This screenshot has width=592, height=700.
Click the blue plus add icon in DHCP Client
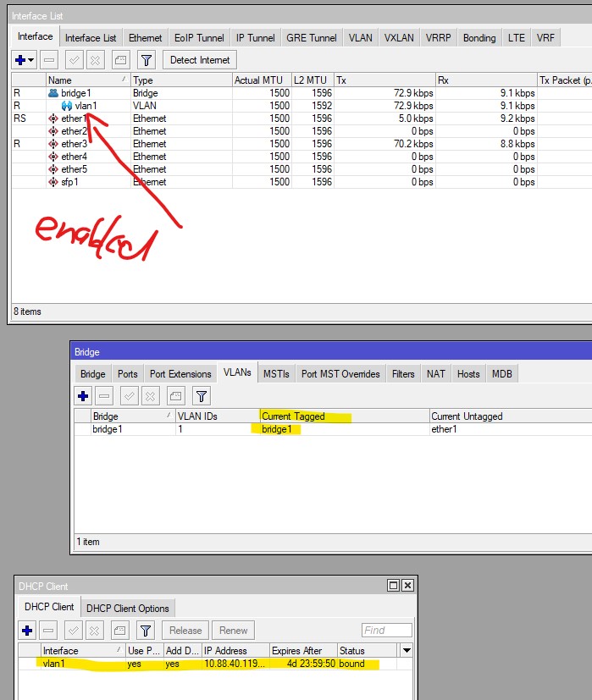[27, 631]
